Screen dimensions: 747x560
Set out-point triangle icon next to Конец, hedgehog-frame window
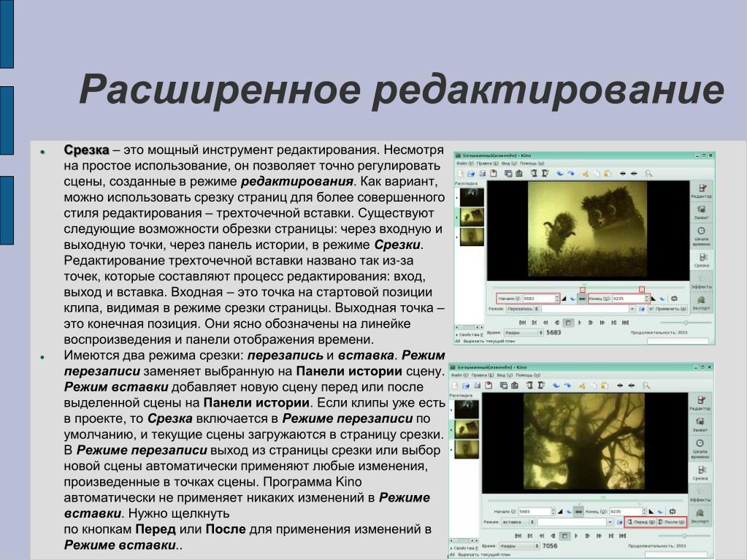[x=653, y=299]
